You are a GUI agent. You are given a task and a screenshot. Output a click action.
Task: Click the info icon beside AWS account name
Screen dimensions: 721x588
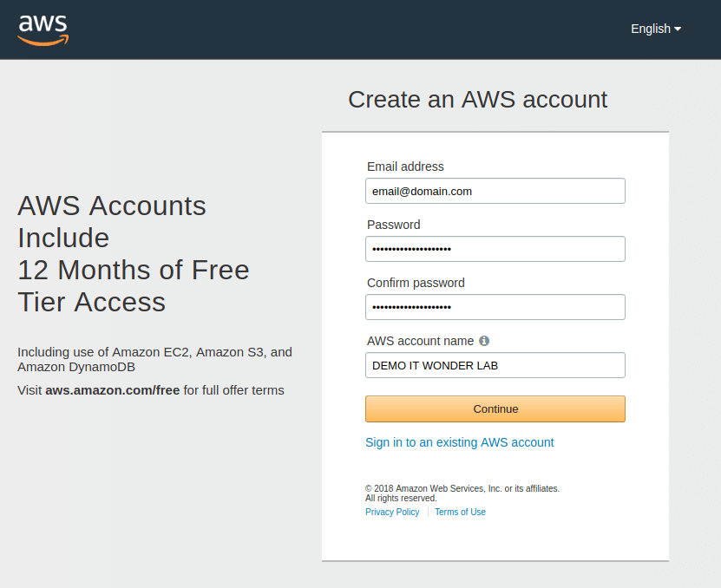tap(484, 341)
